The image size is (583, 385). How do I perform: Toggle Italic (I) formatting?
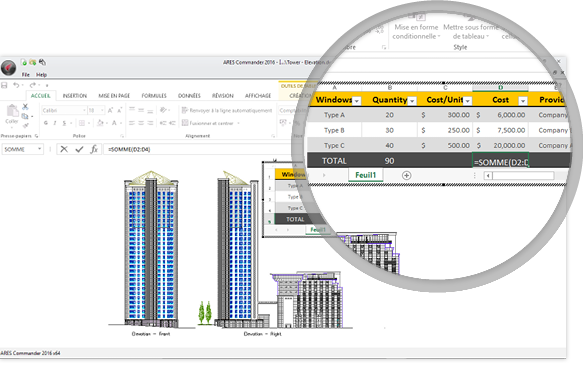pyautogui.click(x=55, y=123)
